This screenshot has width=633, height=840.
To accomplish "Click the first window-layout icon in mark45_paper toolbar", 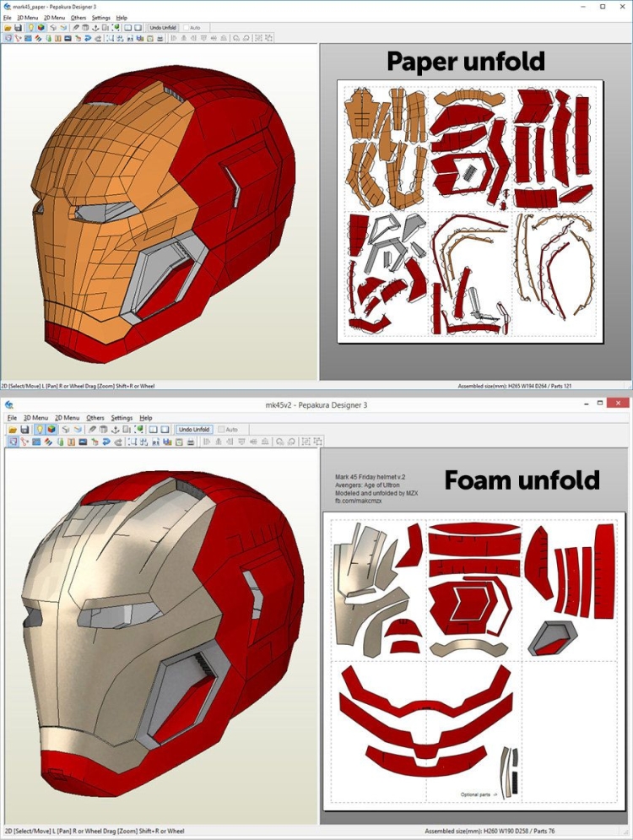I will pyautogui.click(x=128, y=28).
